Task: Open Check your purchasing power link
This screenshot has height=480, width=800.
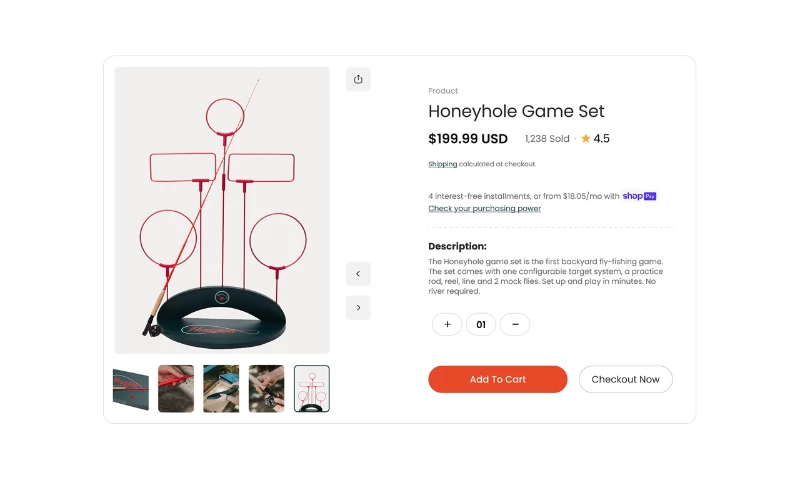Action: pyautogui.click(x=484, y=208)
